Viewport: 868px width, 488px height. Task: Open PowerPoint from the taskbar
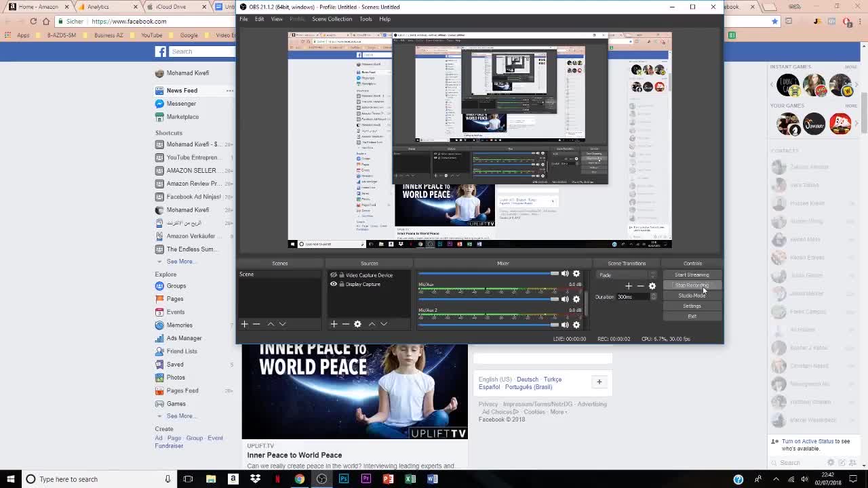click(388, 479)
